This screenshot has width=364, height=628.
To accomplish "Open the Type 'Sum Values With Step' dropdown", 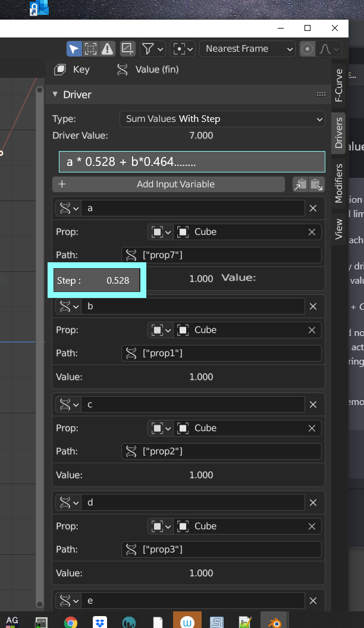I will pos(222,119).
